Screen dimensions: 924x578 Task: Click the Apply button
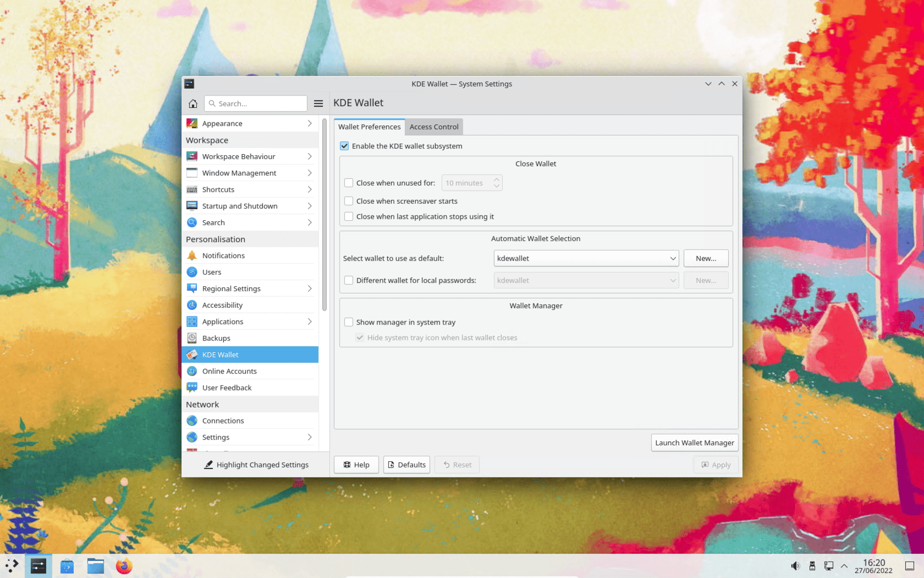(x=716, y=465)
